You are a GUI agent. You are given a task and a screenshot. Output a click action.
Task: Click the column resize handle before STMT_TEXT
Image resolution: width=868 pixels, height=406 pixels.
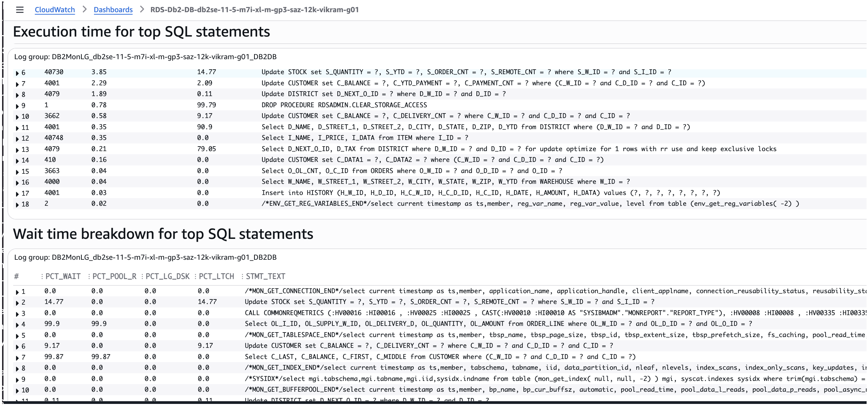tap(242, 276)
